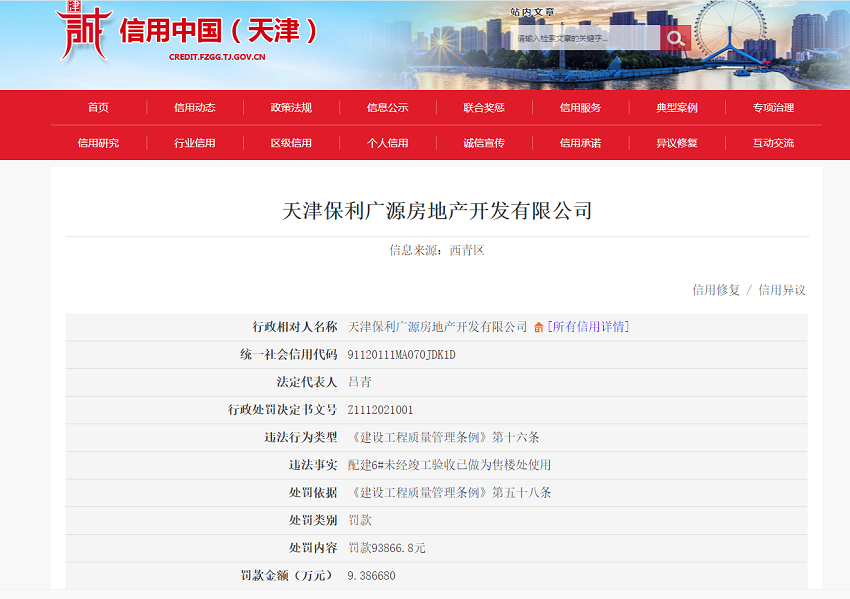
Task: Open the [所有信用详情] link
Action: [588, 327]
